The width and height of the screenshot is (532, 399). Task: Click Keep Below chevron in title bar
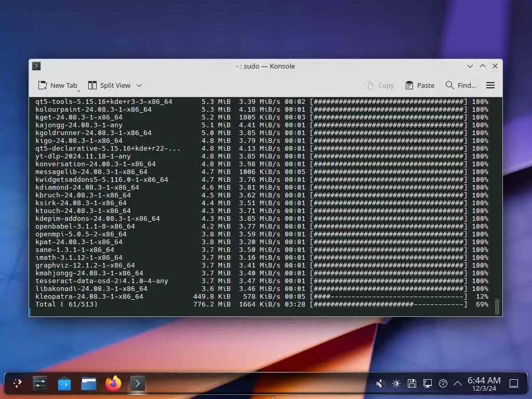(470, 66)
